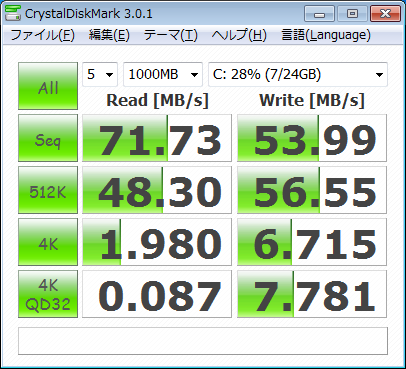The width and height of the screenshot is (406, 369).
Task: Close the CrystalDiskMark window
Action: pyautogui.click(x=385, y=14)
